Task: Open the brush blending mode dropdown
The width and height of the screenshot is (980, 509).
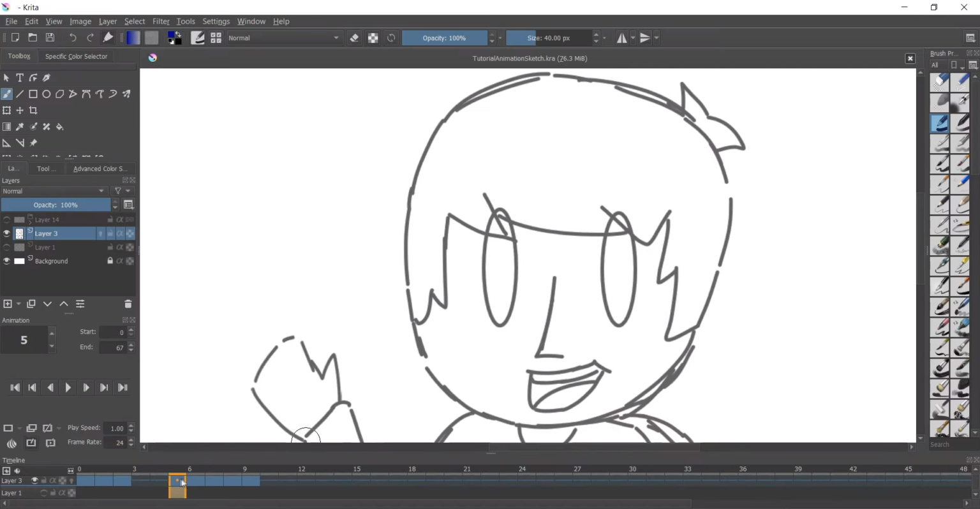Action: tap(284, 38)
